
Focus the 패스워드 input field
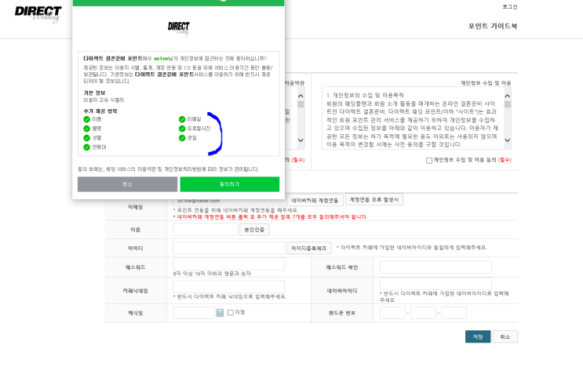coord(228,263)
